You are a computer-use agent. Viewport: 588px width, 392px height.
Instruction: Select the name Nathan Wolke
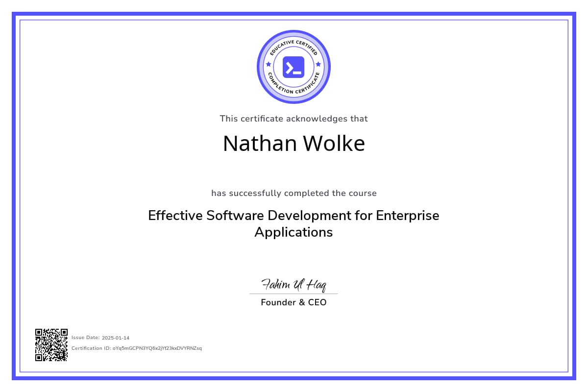[x=294, y=144]
